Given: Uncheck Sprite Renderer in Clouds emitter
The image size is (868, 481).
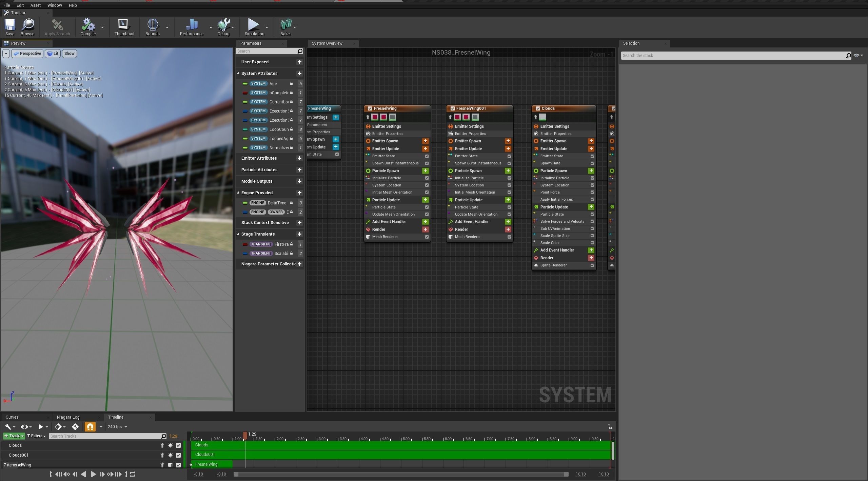Looking at the screenshot, I should 592,265.
